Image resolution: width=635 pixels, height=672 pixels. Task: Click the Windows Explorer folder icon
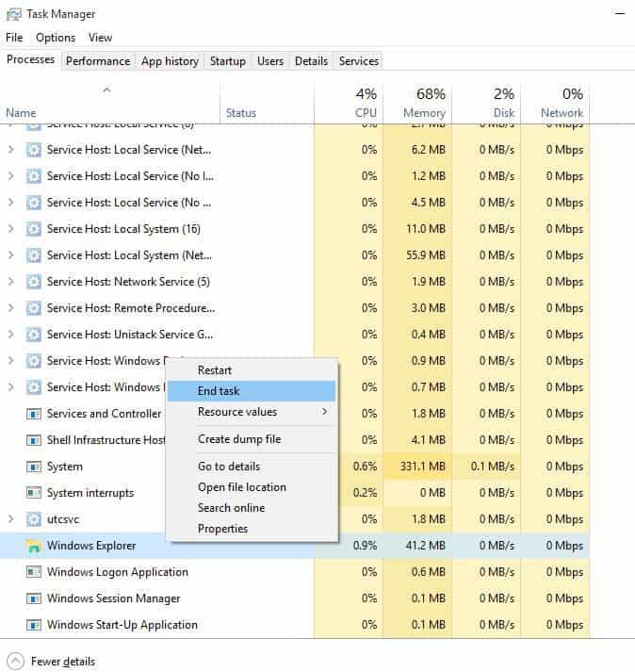[33, 546]
